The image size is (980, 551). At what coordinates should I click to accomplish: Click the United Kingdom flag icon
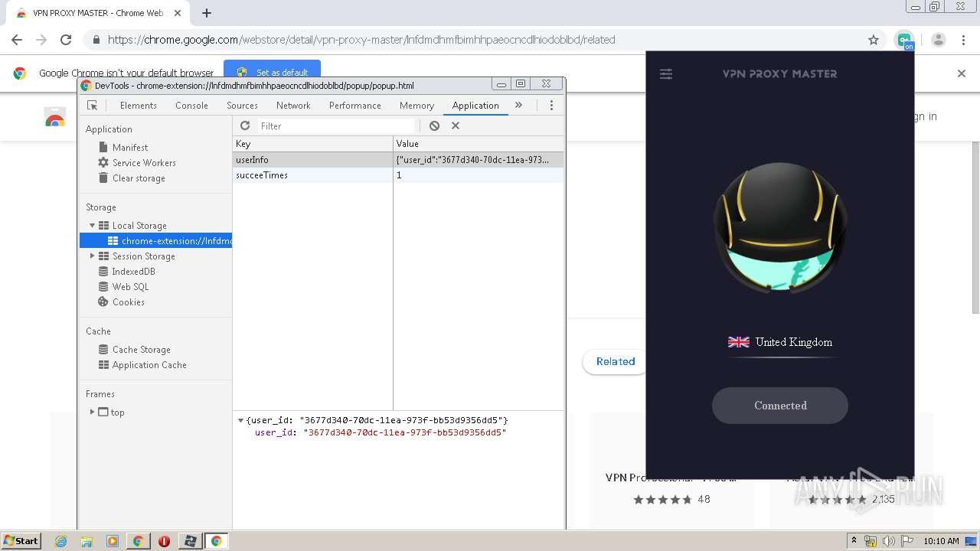tap(739, 342)
